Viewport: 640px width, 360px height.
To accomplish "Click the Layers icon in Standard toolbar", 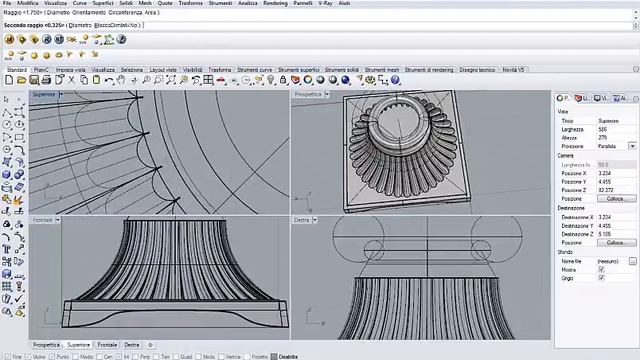I will (x=295, y=80).
